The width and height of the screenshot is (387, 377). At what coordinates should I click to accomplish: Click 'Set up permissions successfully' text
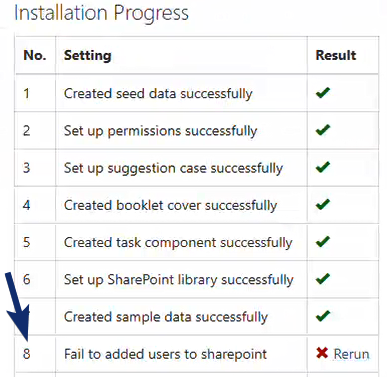pos(160,131)
